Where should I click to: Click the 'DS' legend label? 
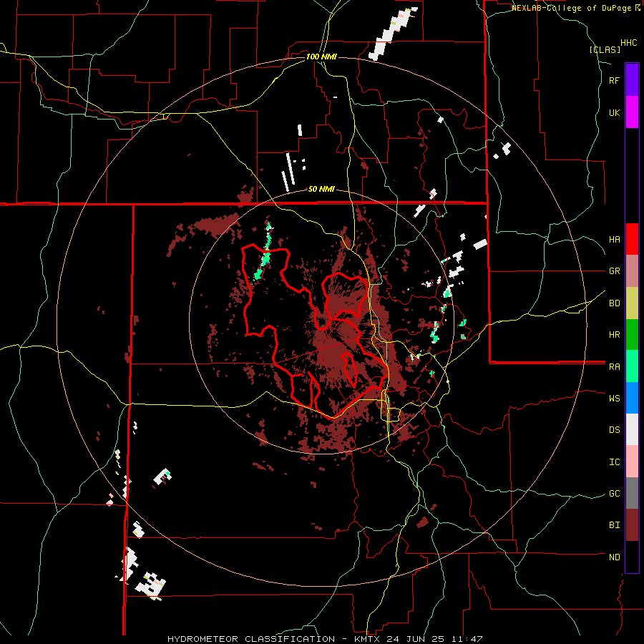[614, 430]
